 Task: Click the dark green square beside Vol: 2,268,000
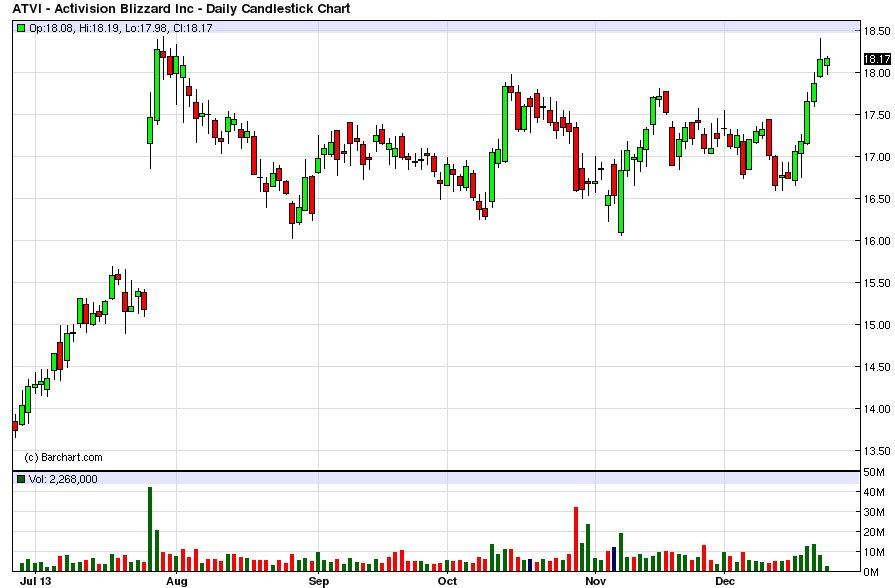pyautogui.click(x=21, y=479)
